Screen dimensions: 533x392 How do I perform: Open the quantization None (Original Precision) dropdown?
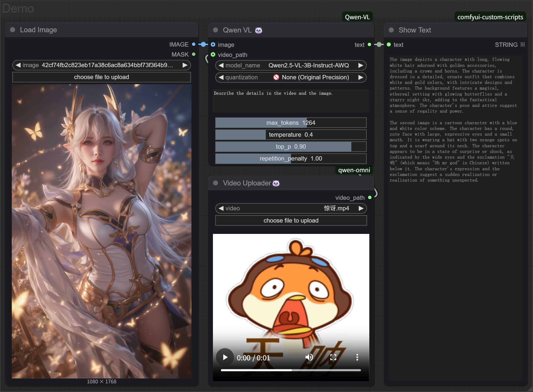[291, 77]
